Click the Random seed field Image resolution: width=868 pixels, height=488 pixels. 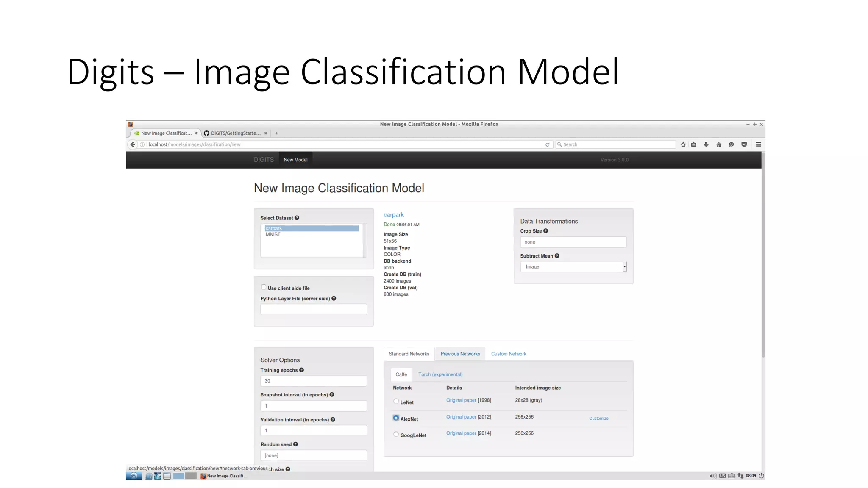[x=314, y=455]
